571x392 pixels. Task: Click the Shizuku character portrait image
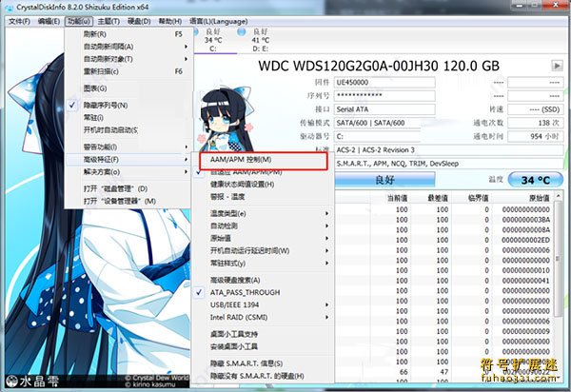point(225,120)
